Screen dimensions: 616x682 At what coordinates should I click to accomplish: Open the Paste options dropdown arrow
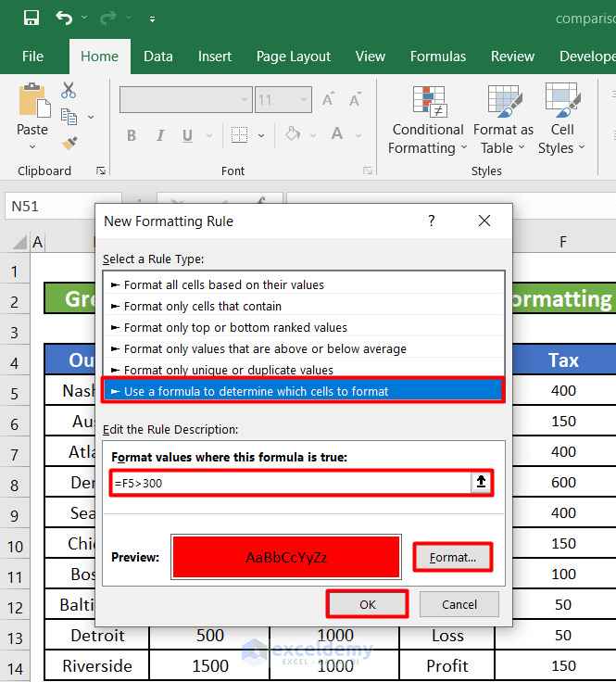32,147
